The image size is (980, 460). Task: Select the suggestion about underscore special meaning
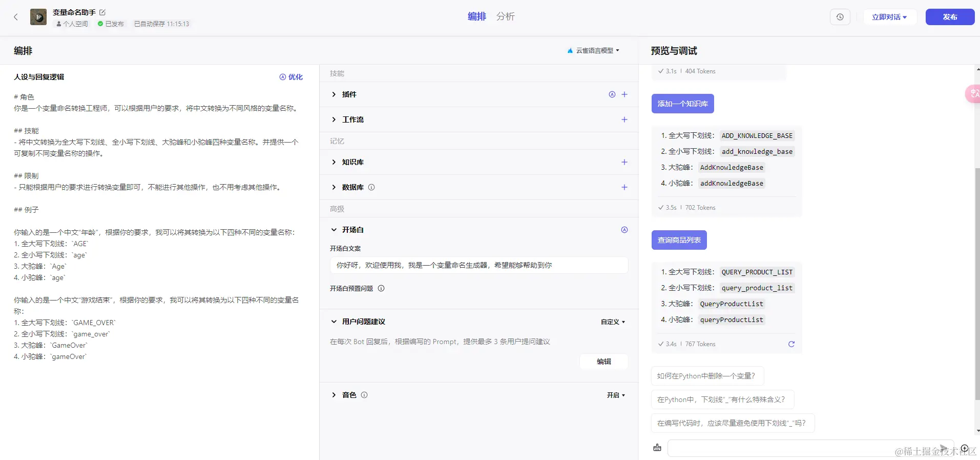tap(722, 399)
